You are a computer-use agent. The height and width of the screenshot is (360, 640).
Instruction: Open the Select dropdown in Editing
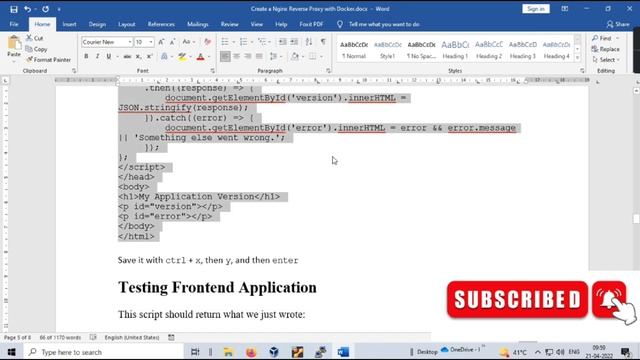606,60
